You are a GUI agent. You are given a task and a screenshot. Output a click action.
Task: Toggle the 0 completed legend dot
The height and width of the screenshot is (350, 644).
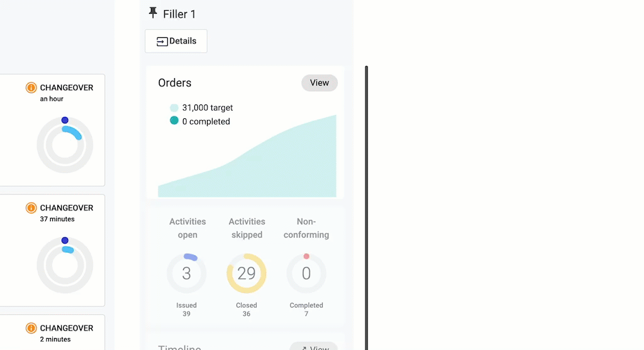(x=174, y=121)
